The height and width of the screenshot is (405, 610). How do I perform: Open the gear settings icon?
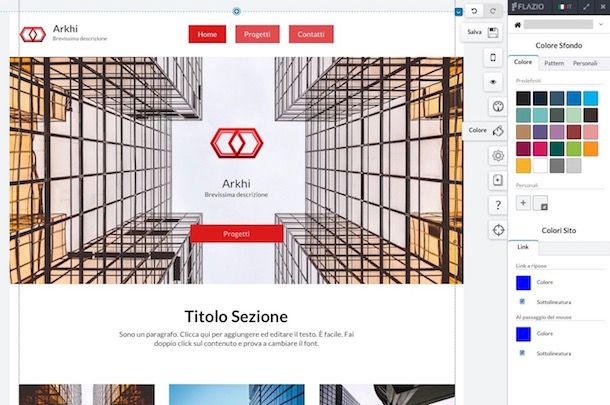click(498, 156)
